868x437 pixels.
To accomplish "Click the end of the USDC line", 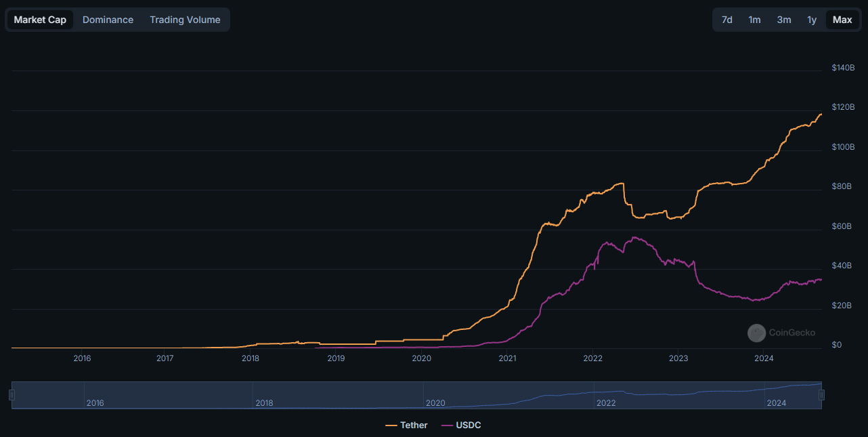I will [821, 280].
